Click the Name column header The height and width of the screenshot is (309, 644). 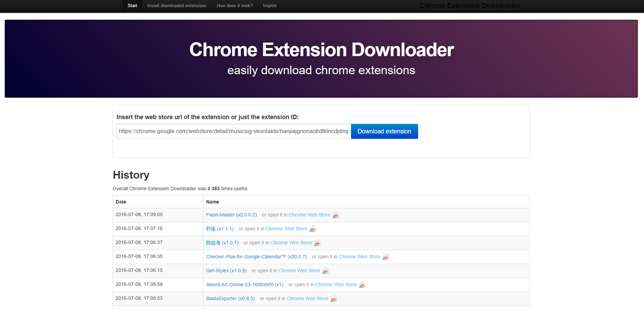[213, 202]
